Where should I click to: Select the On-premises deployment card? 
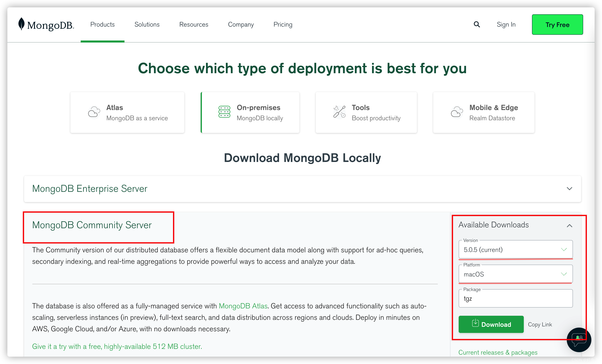point(250,112)
